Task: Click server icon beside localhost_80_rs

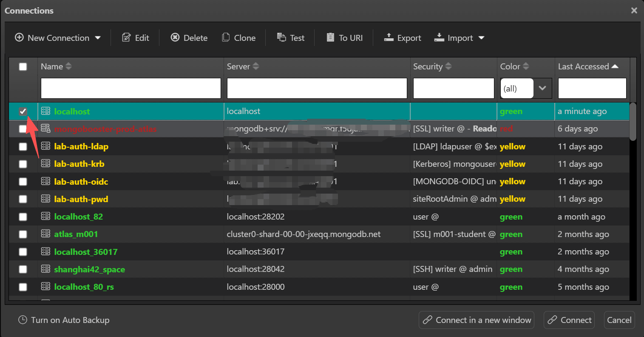Action: tap(45, 286)
